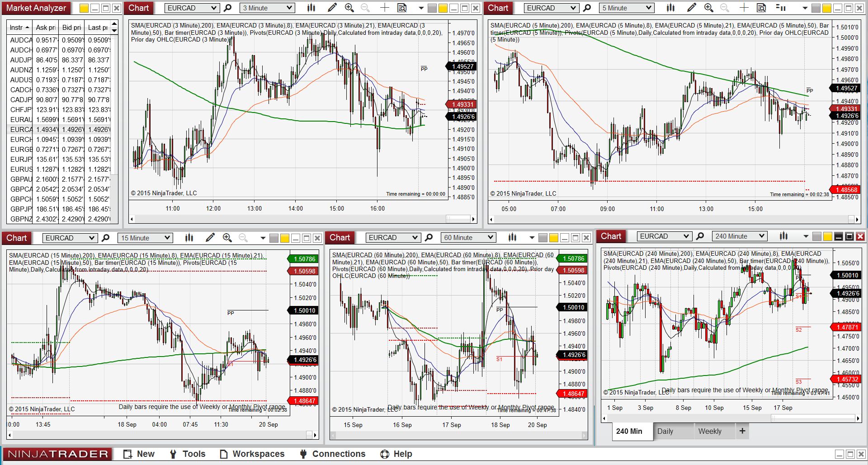Image resolution: width=868 pixels, height=465 pixels.
Task: Open instrument search on the 3 Minute chart
Action: [x=228, y=8]
